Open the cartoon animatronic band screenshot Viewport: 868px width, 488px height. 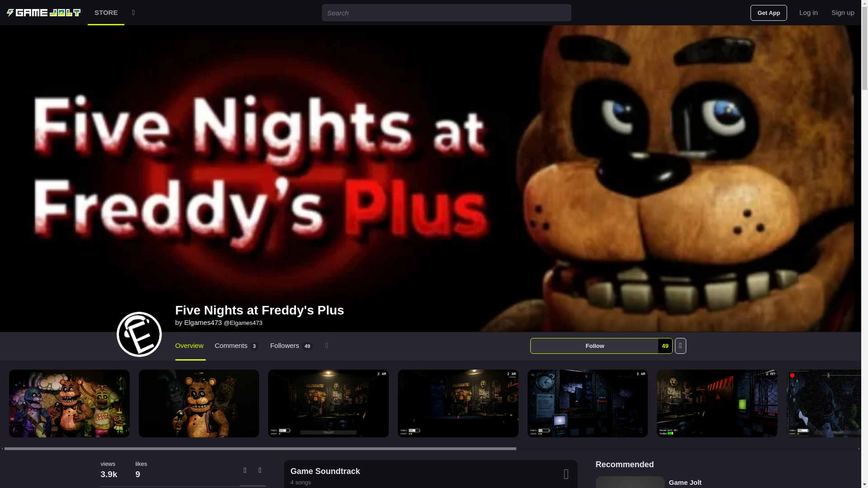point(69,404)
